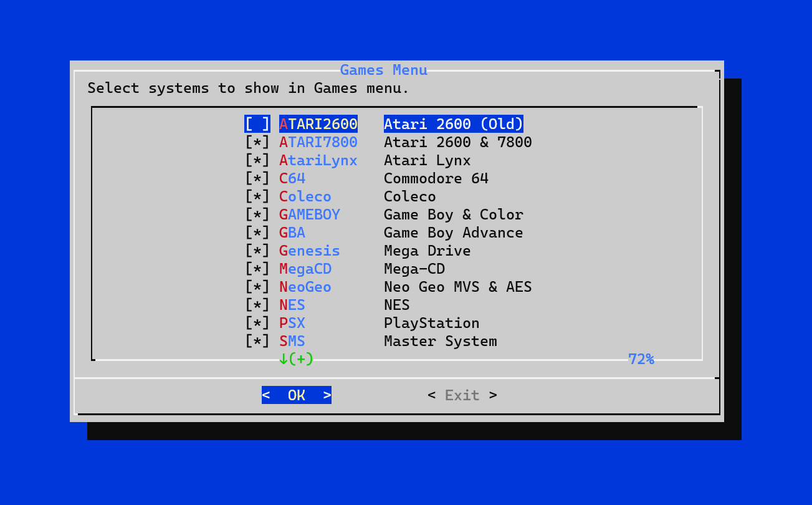Select the GBA tag text
This screenshot has width=812, height=505.
pos(292,233)
